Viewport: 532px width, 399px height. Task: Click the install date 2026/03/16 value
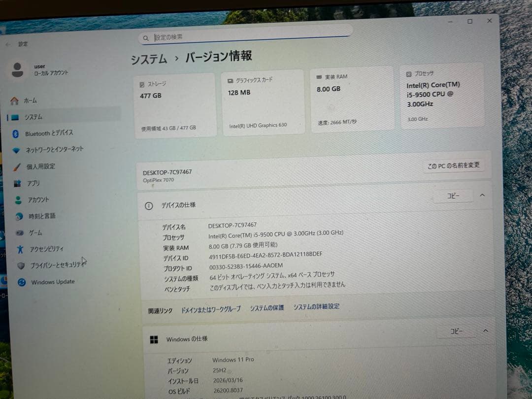pos(228,380)
